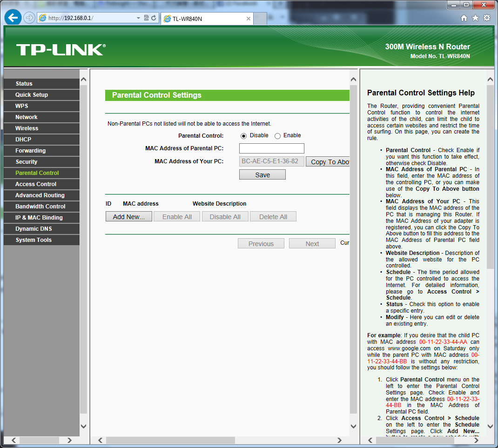Open the System Tools menu

tap(34, 240)
